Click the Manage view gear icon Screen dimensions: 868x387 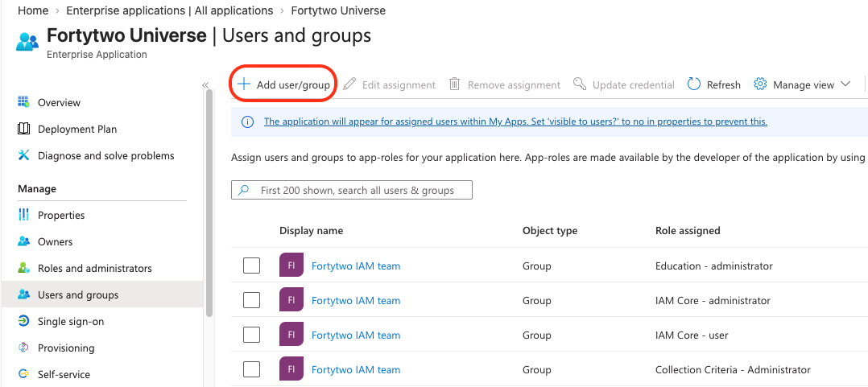(x=760, y=84)
